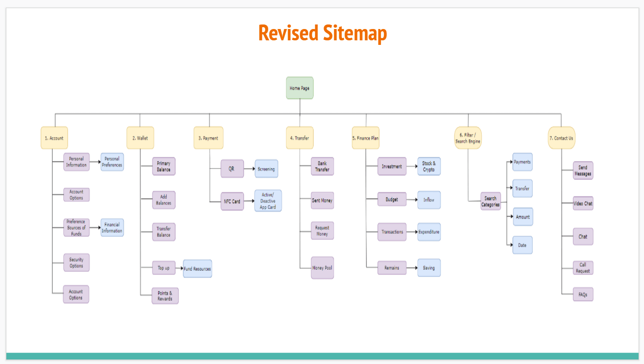Viewport: 644px width, 364px height.
Task: Select the 6. Filter / Search Engine node
Action: pyautogui.click(x=468, y=138)
